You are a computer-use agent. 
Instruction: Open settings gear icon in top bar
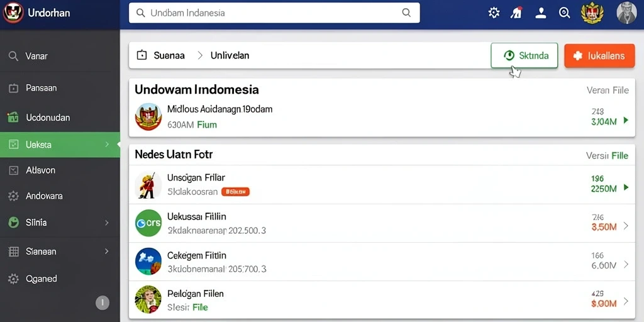tap(494, 13)
